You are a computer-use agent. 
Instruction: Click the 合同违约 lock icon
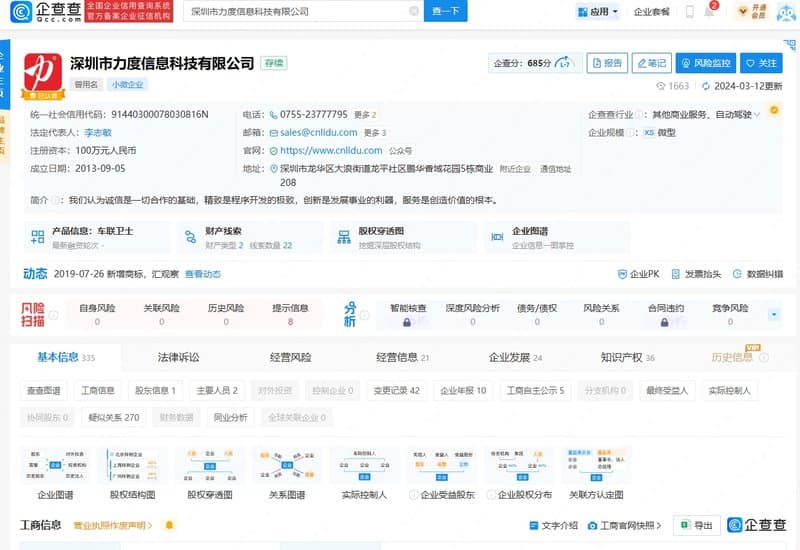tap(664, 322)
